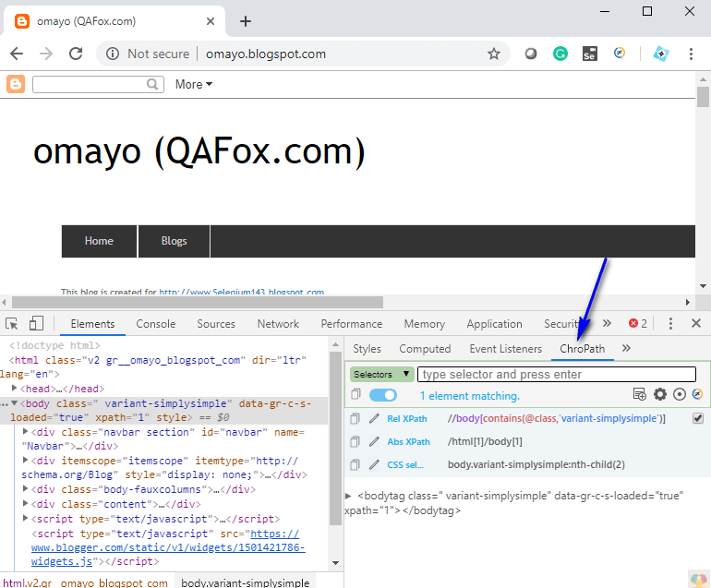Collapse the body element node

pos(15,403)
